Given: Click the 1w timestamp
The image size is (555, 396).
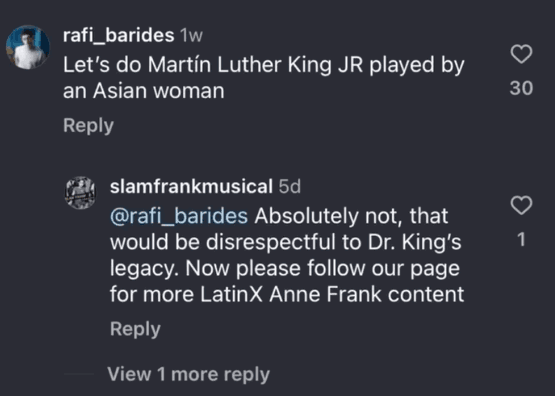Looking at the screenshot, I should point(191,35).
